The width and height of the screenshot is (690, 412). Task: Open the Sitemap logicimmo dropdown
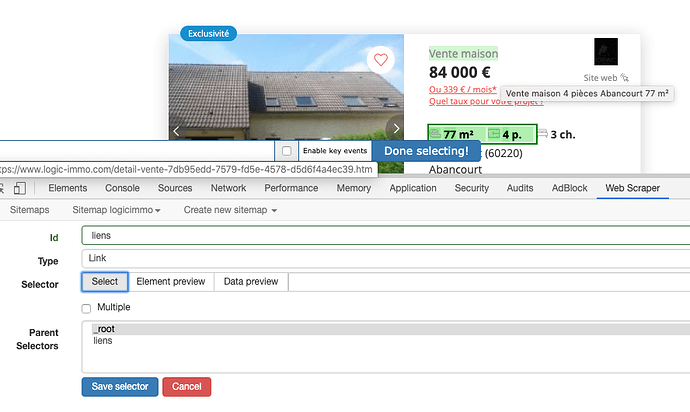(x=118, y=210)
